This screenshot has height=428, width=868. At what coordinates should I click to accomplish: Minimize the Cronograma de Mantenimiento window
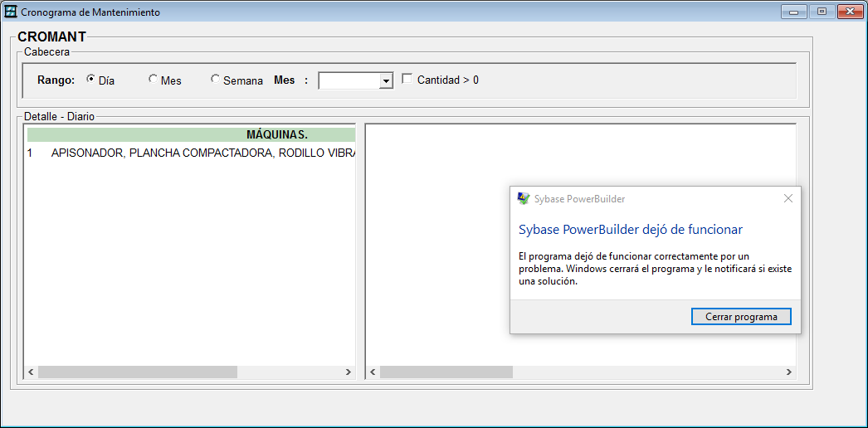pos(794,12)
